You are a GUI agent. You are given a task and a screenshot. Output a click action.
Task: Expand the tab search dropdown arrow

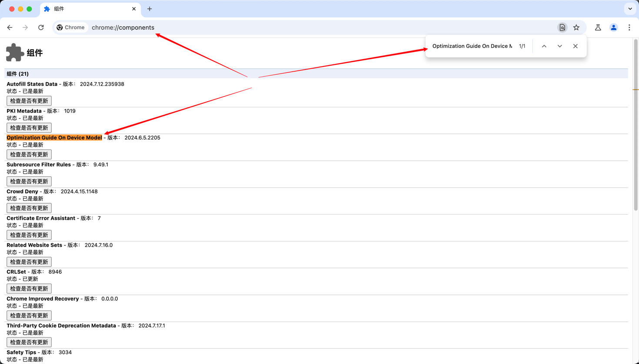(x=630, y=9)
